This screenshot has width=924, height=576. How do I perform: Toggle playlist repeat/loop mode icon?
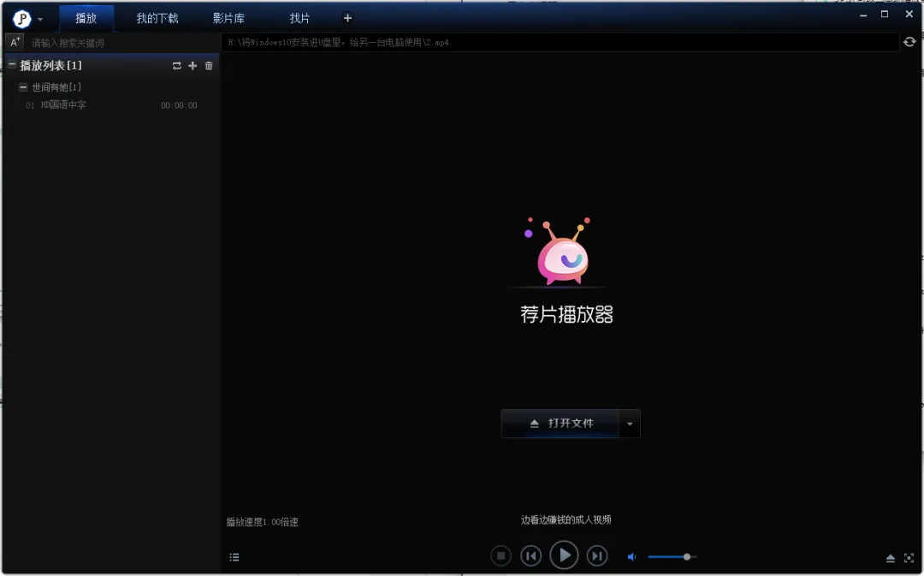tap(177, 66)
